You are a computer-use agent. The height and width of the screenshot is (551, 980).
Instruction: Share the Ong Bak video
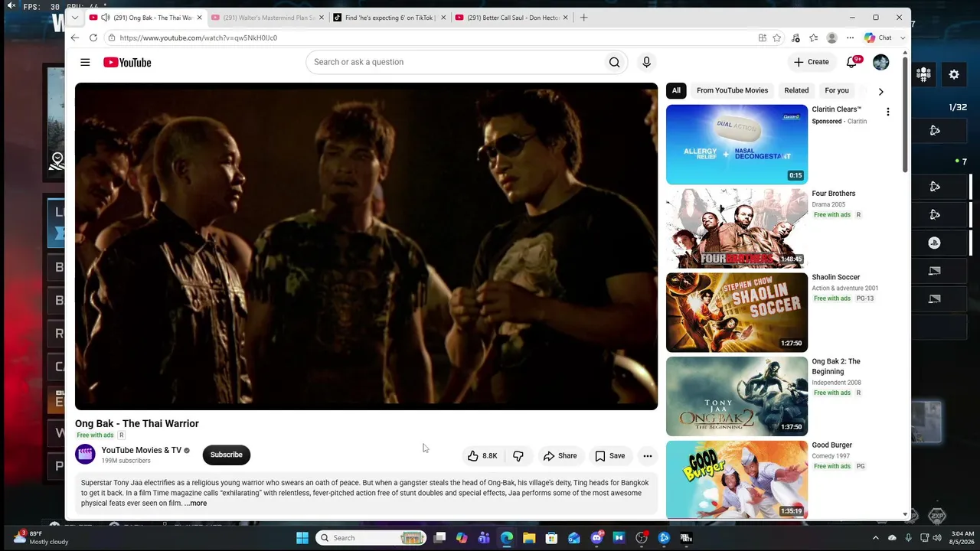point(560,455)
